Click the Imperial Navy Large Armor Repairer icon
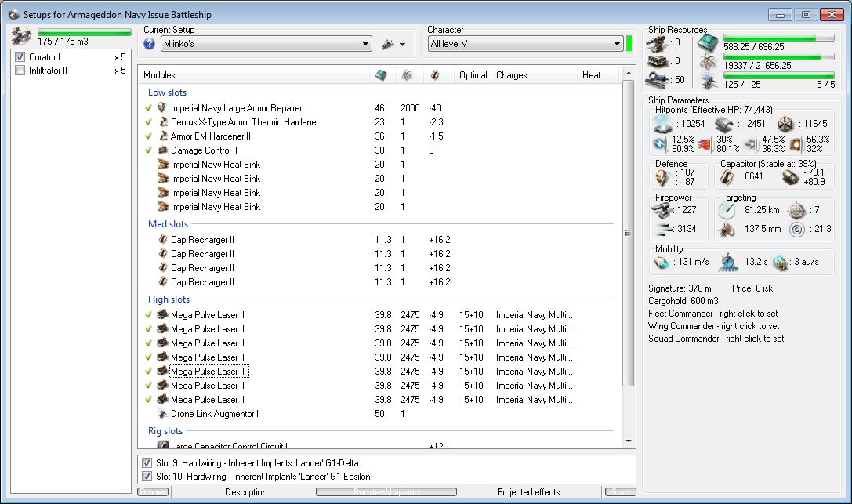Viewport: 852px width, 504px height. pyautogui.click(x=162, y=107)
